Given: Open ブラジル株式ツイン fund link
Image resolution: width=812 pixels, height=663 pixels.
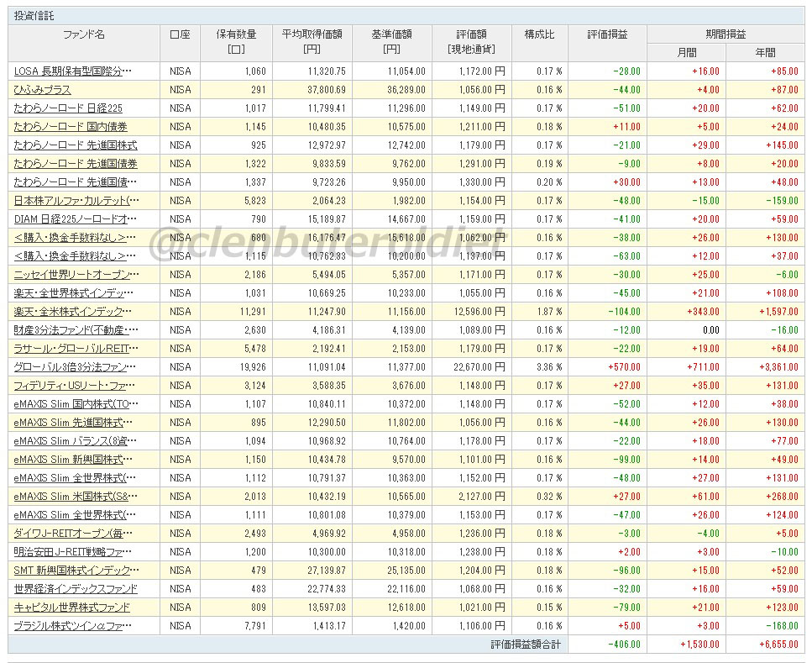Looking at the screenshot, I should click(73, 626).
